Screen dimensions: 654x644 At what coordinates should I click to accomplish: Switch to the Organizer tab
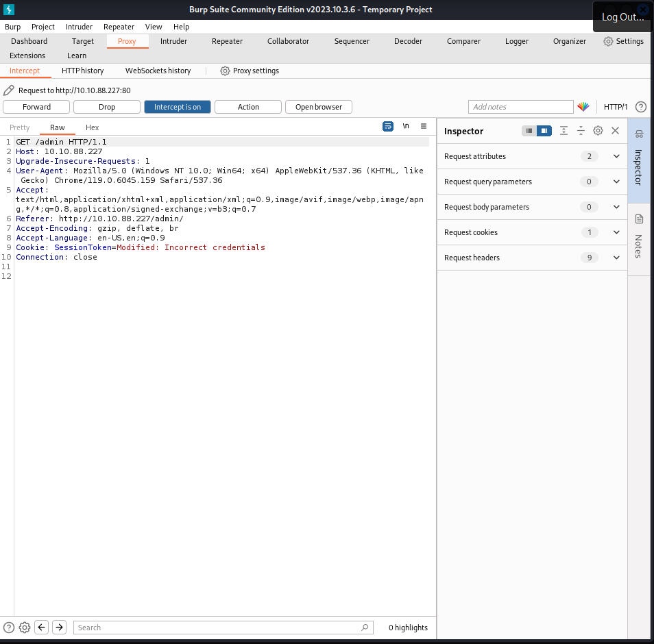pos(569,41)
